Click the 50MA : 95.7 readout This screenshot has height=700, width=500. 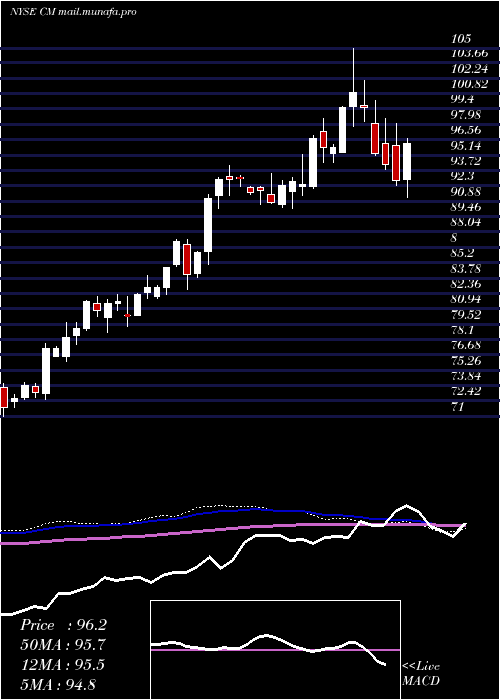(x=63, y=645)
